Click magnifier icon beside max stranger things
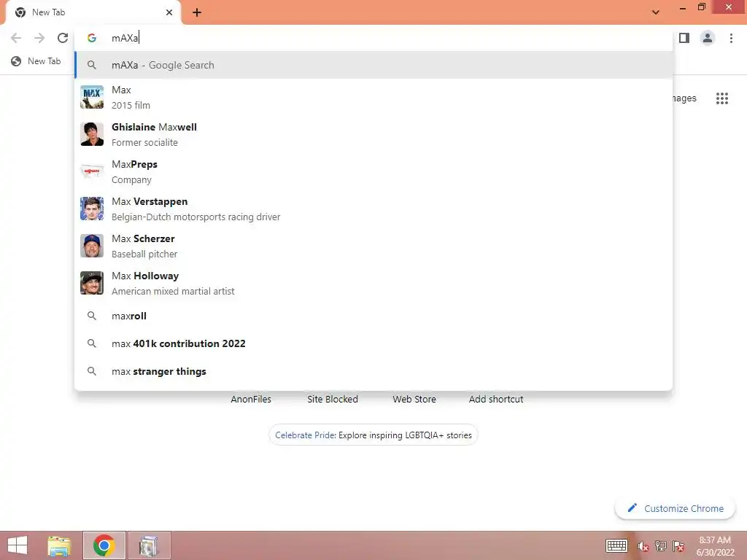 click(92, 371)
